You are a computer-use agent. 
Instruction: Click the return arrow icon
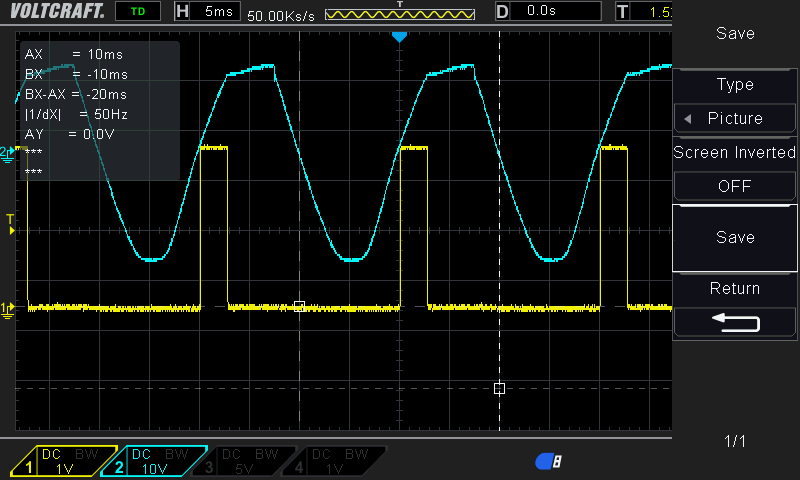(x=735, y=322)
